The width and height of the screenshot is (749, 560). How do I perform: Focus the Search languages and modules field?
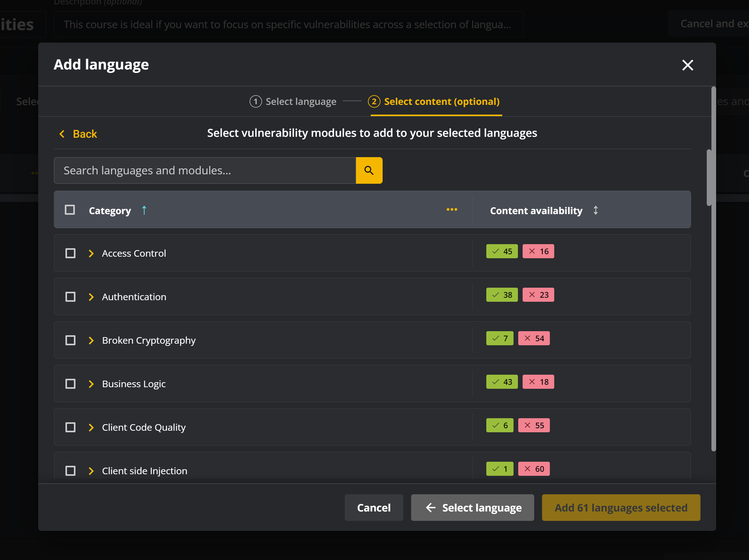pos(204,170)
